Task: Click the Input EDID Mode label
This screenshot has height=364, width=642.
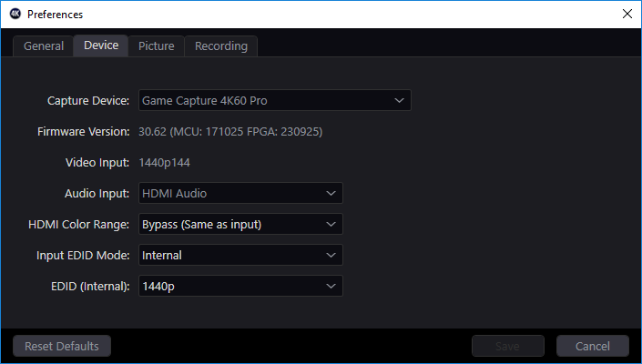Action: (83, 256)
